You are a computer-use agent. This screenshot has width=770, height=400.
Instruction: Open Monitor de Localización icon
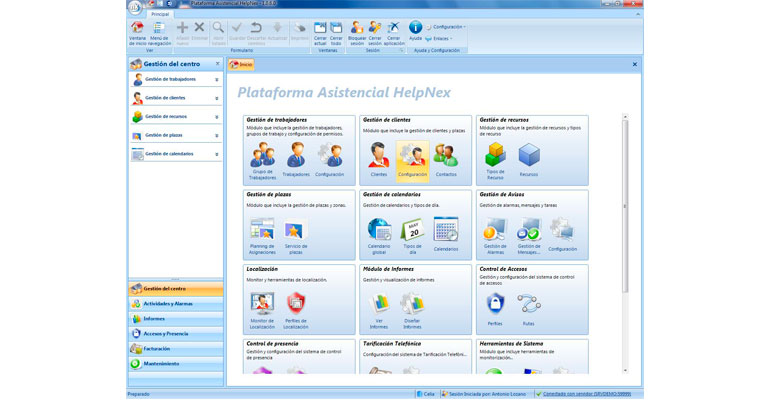262,310
